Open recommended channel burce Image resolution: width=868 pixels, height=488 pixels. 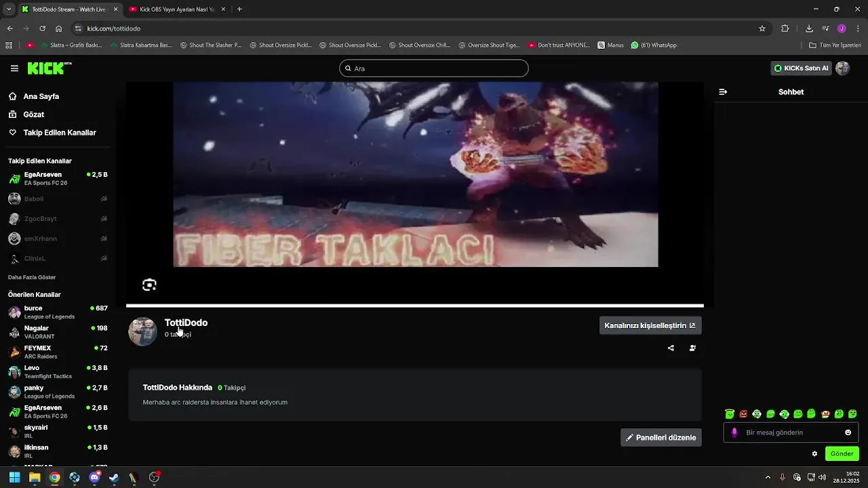[x=58, y=312]
